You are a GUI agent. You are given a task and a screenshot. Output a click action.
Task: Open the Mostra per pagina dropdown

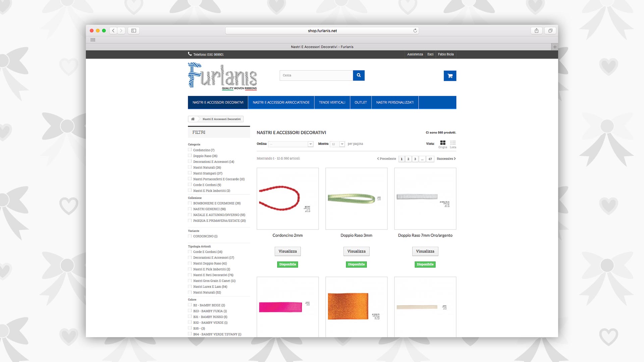coord(337,144)
